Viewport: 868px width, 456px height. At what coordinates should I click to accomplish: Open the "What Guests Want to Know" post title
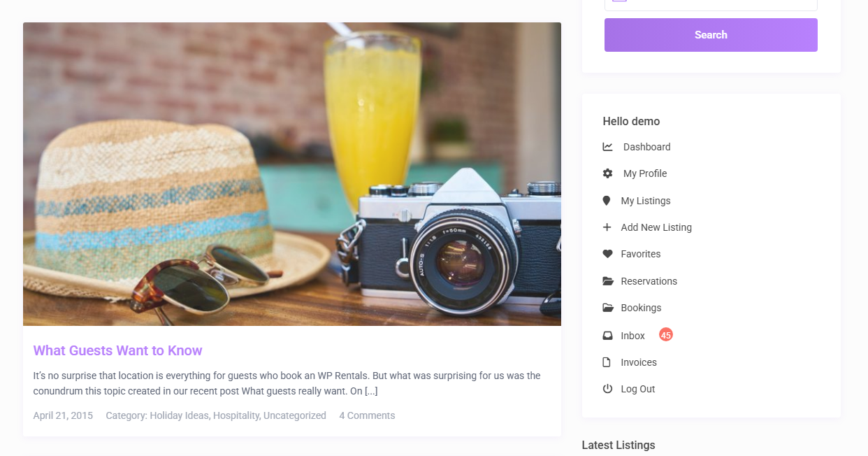coord(117,350)
